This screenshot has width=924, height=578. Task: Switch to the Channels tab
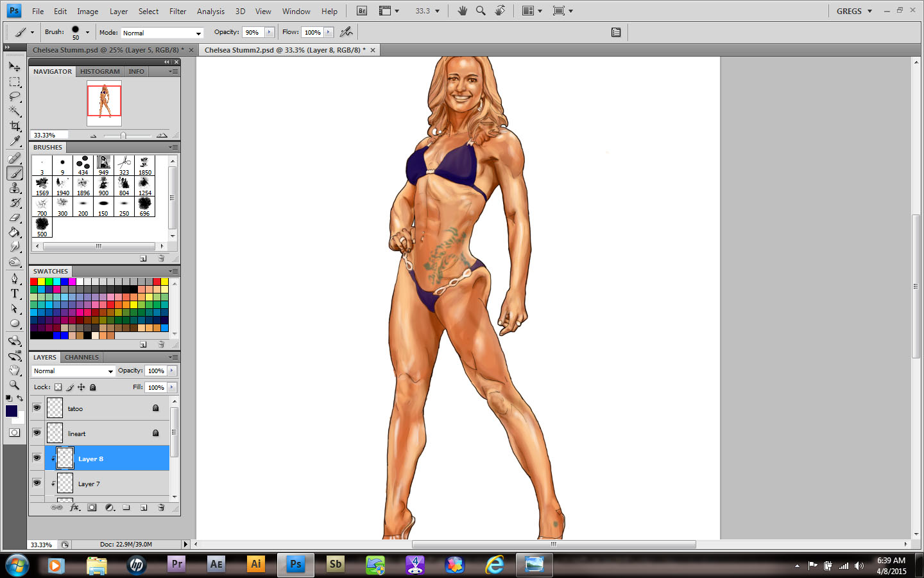(81, 357)
